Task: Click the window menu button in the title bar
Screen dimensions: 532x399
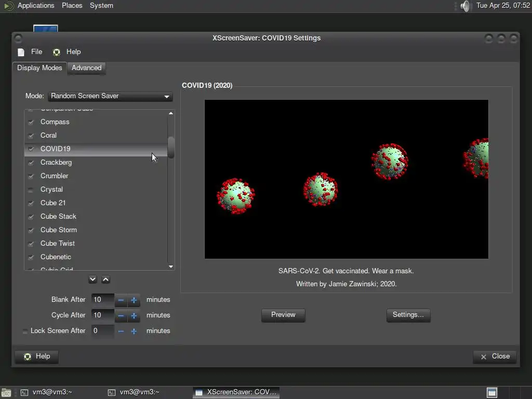Action: (18, 38)
